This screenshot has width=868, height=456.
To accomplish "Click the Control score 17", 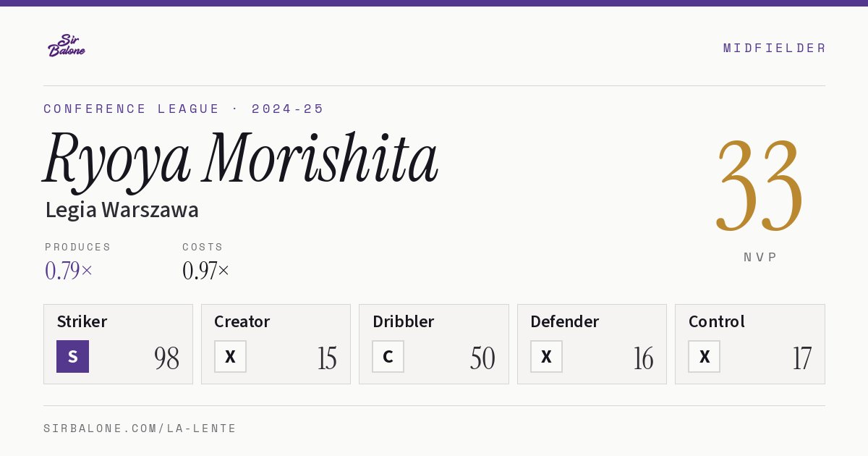I will tap(801, 358).
